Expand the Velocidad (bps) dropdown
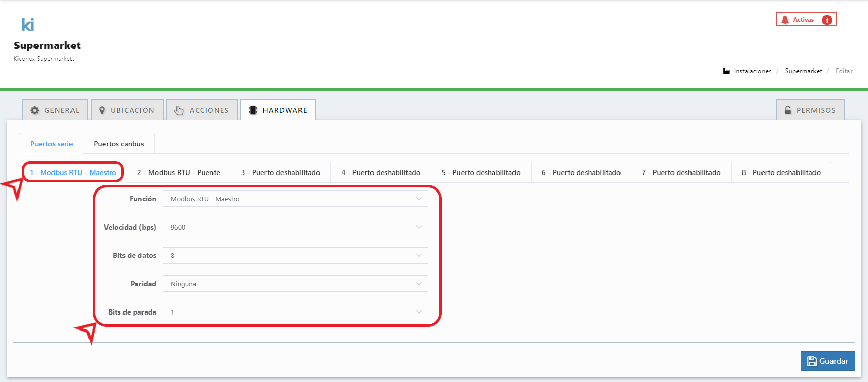 pyautogui.click(x=295, y=227)
